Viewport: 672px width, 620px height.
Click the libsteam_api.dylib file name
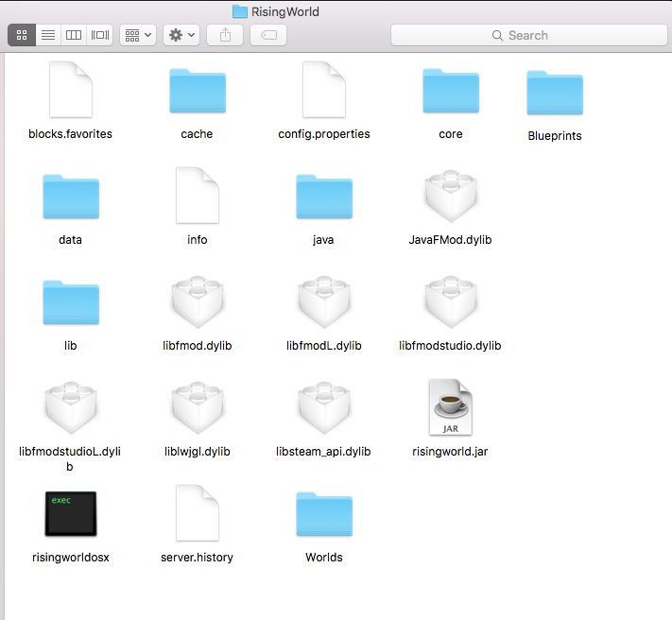(x=323, y=452)
